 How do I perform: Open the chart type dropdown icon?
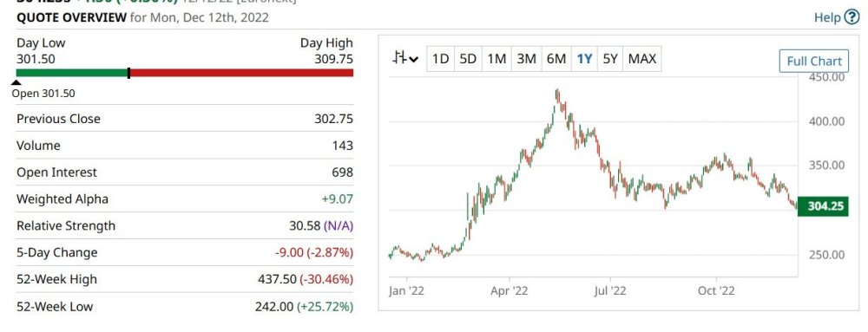405,58
